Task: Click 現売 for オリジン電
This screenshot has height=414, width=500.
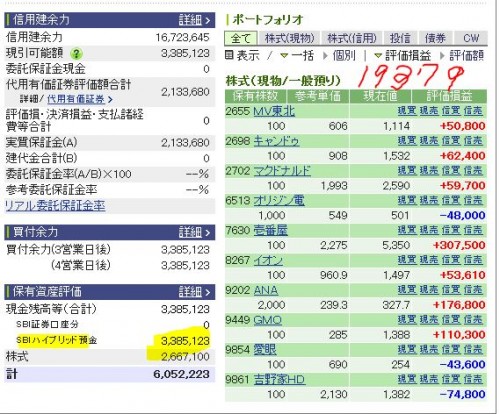Action: click(x=429, y=200)
